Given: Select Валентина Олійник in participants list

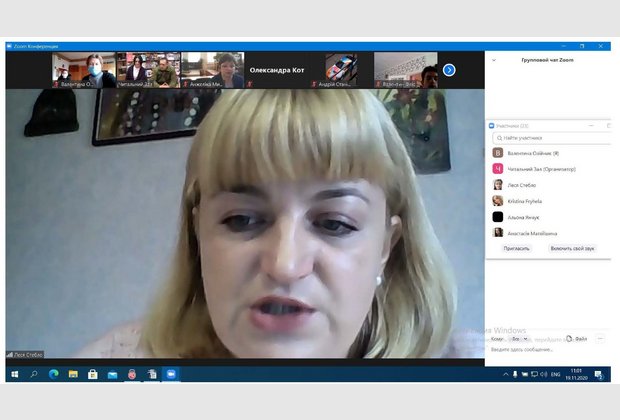Looking at the screenshot, I should [550, 153].
